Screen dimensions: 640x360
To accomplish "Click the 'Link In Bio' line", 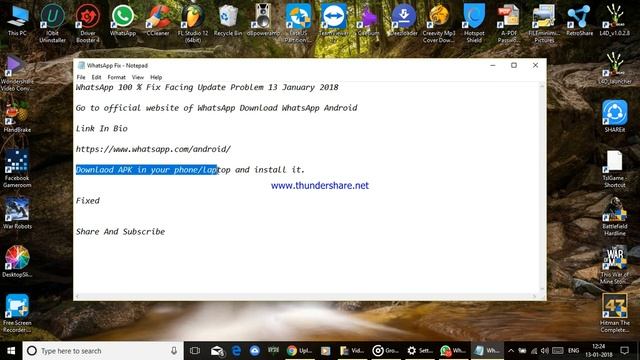I will point(102,129).
